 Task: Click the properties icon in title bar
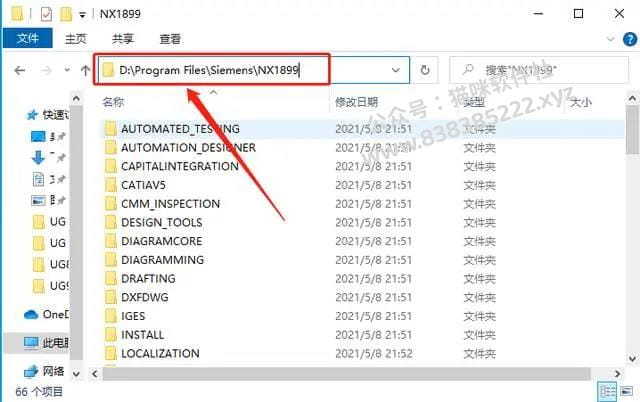[46, 14]
